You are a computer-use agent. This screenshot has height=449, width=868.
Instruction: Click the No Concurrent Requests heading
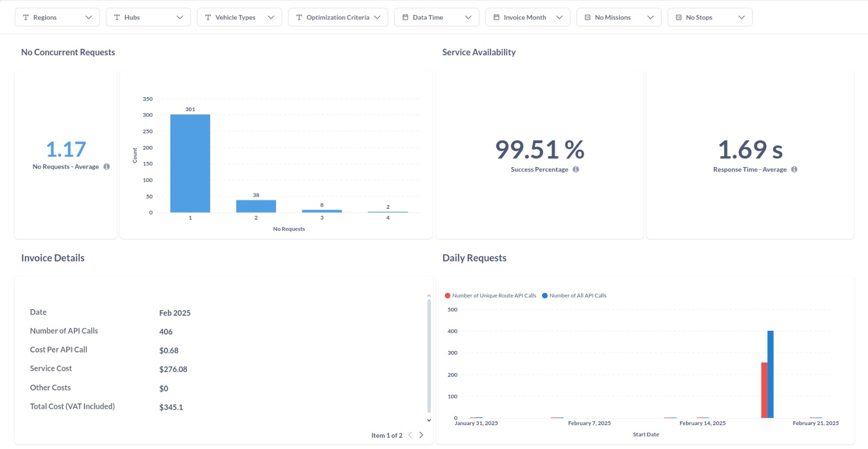click(x=68, y=52)
